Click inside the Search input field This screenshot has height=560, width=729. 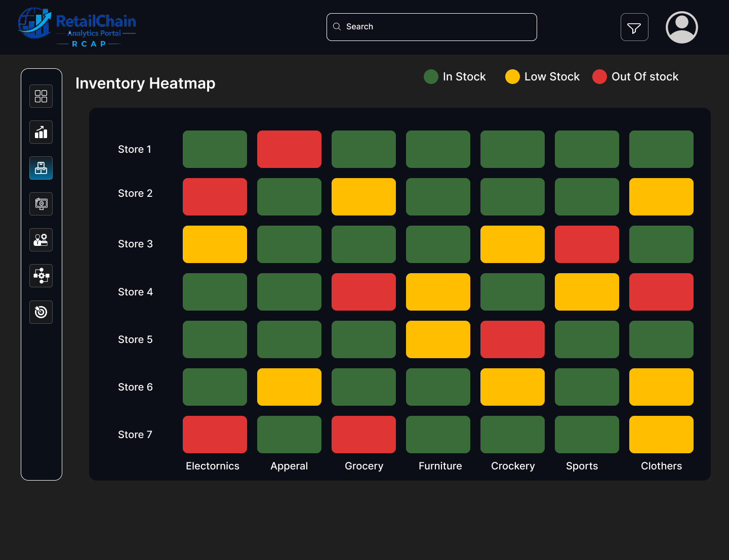(x=431, y=27)
